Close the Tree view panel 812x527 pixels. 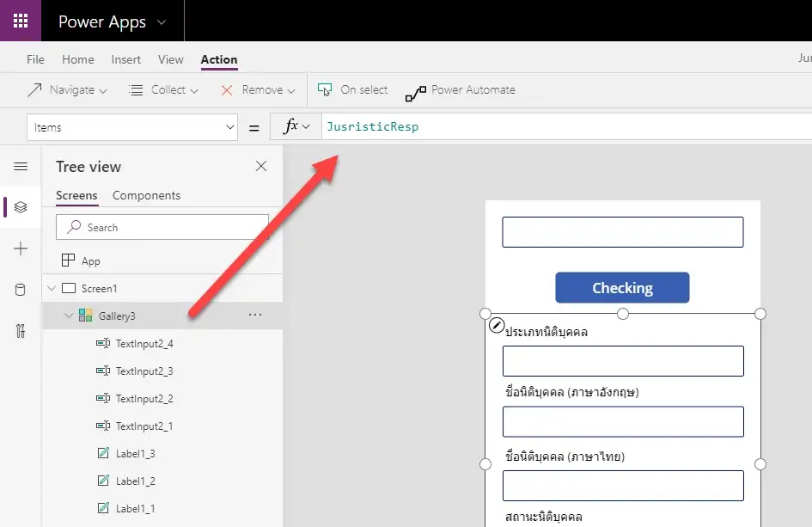(261, 166)
